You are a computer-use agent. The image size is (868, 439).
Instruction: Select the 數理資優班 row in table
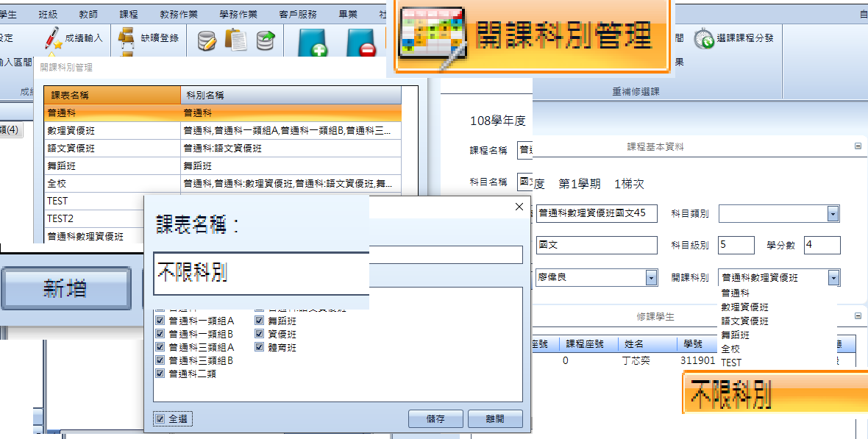223,131
